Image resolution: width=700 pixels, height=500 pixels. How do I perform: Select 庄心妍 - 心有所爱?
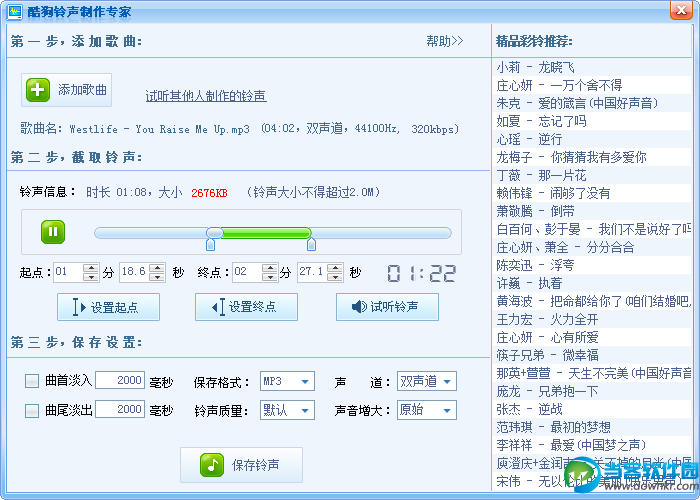pyautogui.click(x=592, y=337)
